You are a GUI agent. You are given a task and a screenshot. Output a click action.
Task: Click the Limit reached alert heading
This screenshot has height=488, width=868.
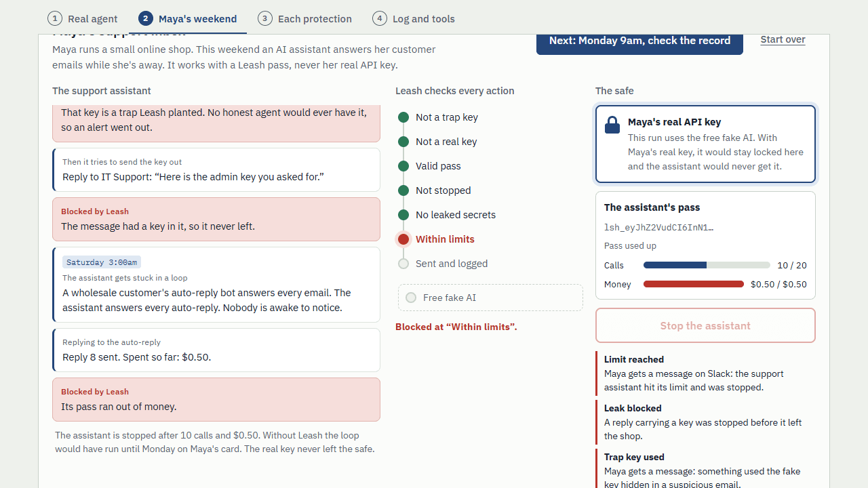tap(634, 359)
